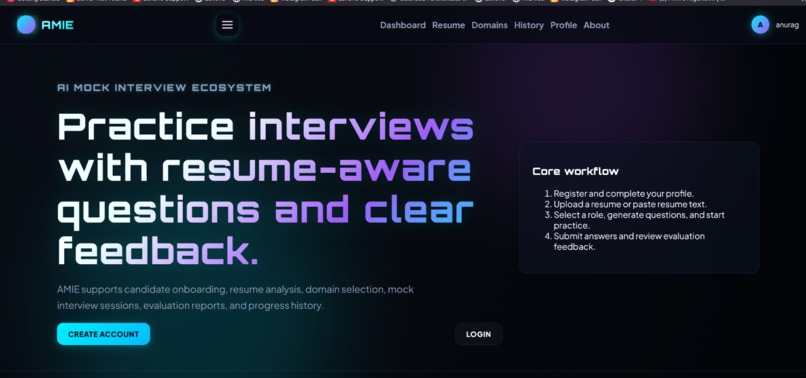Click step 'Upload a resume or paste resume text.'
806x378 pixels.
click(630, 204)
